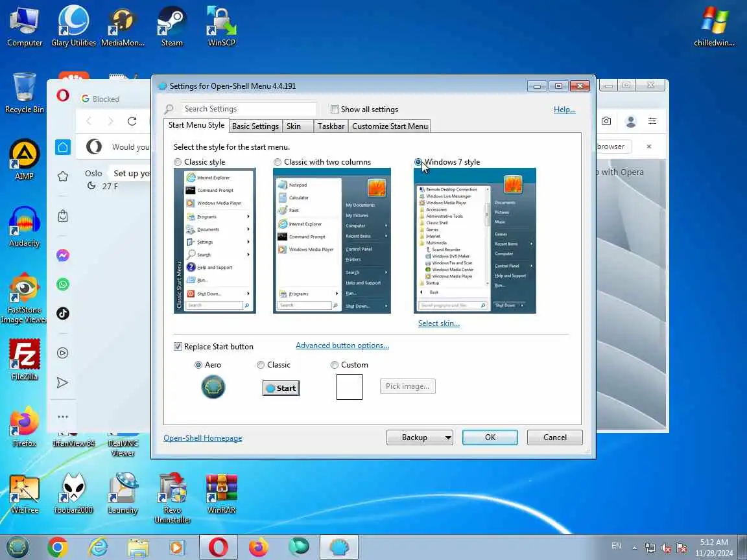Open Glary Utilities desktop shortcut

click(73, 27)
